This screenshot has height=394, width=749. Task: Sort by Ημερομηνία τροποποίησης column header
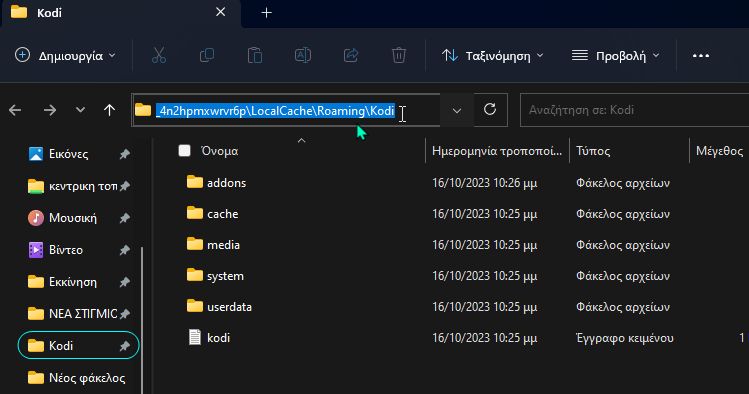(x=497, y=151)
